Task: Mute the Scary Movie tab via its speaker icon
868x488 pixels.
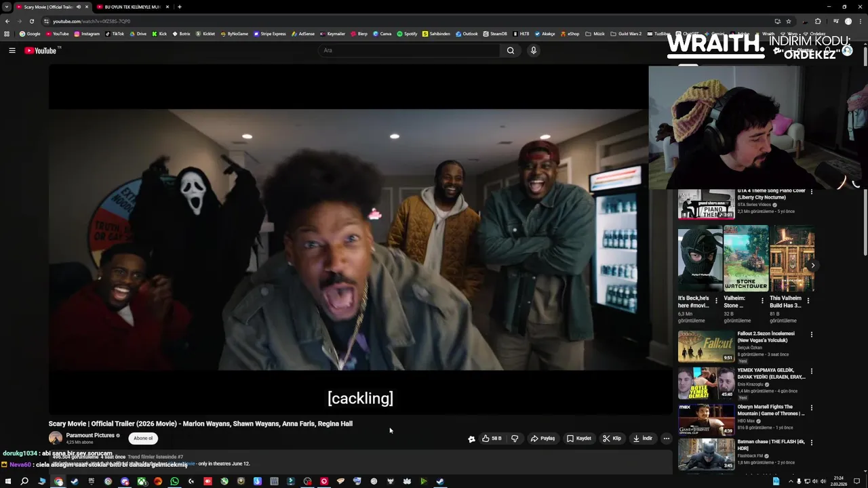Action: pyautogui.click(x=79, y=7)
